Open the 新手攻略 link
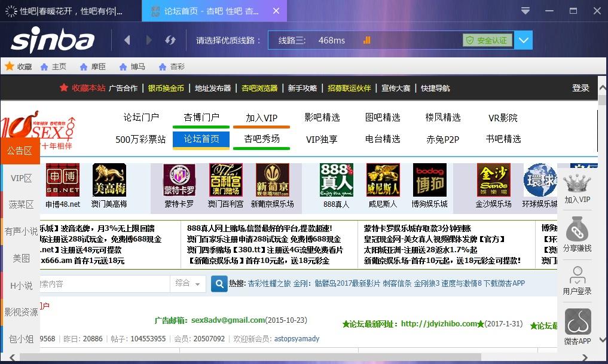This screenshot has width=608, height=364. tap(303, 88)
